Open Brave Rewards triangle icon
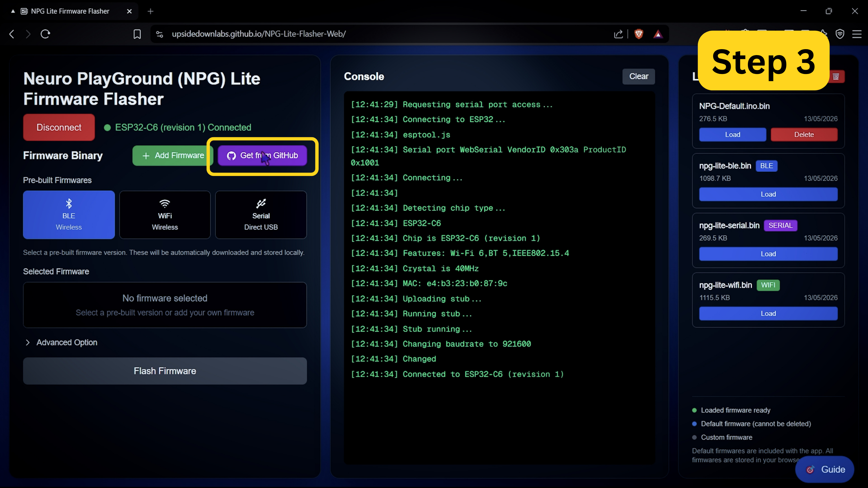 tap(658, 34)
